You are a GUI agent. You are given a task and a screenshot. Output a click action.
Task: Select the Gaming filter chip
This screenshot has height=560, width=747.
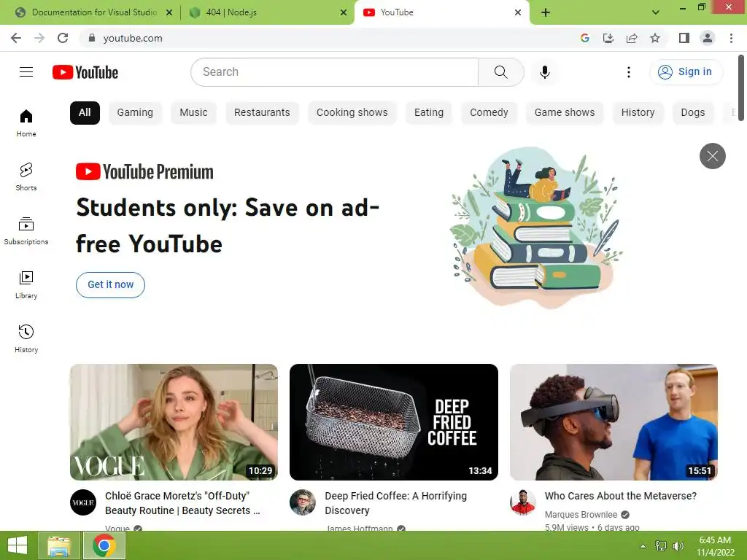[x=135, y=113]
